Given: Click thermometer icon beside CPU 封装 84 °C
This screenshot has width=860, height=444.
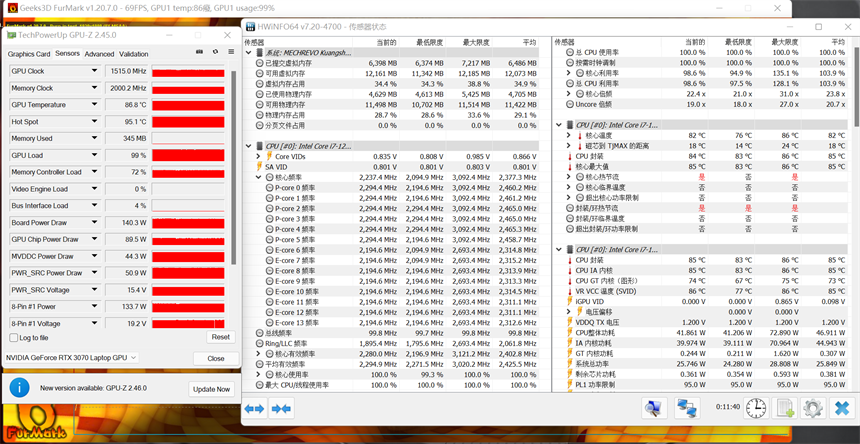Looking at the screenshot, I should [570, 156].
